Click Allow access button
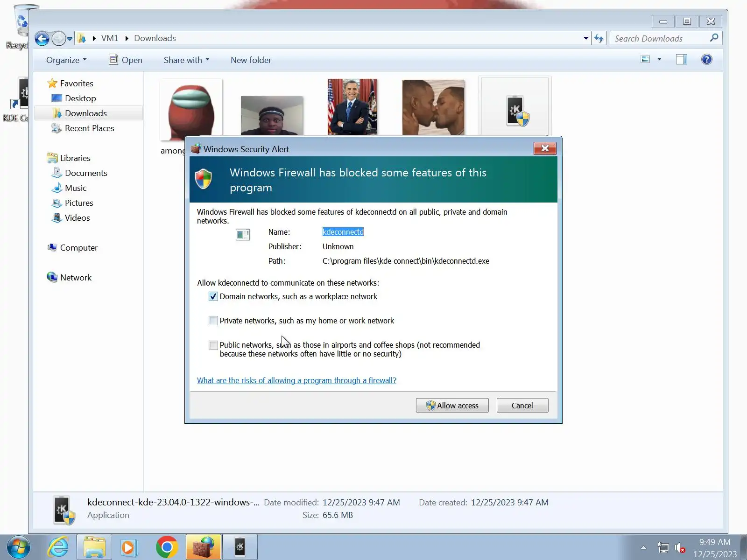This screenshot has width=747, height=560. [452, 406]
